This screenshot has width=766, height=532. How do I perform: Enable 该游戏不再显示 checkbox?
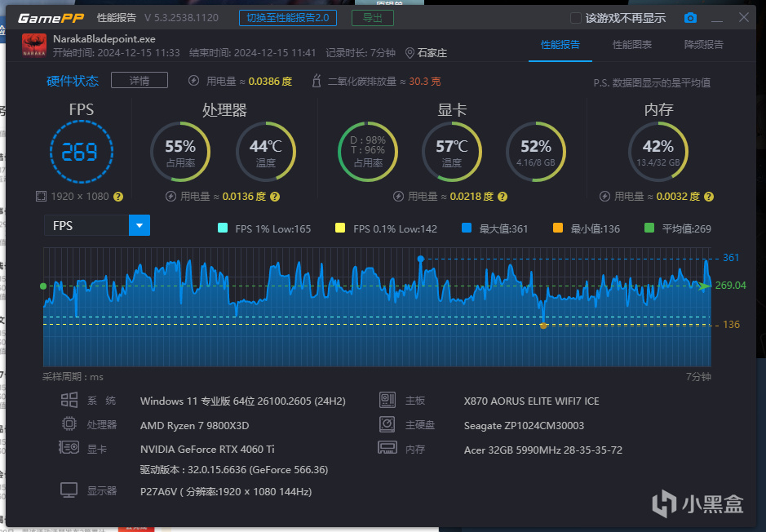coord(575,18)
